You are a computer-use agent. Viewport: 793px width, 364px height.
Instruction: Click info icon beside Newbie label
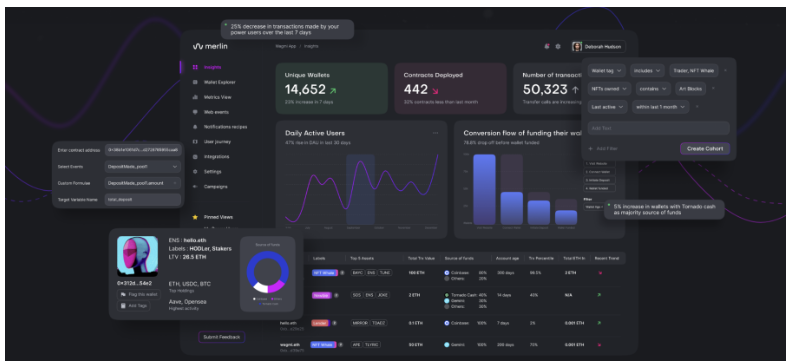336,295
